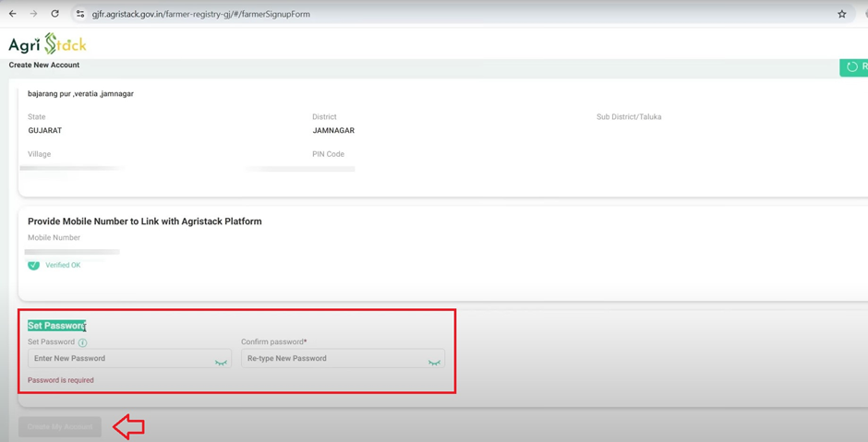Open site information icon in address bar
Image resolution: width=868 pixels, height=442 pixels.
(80, 14)
